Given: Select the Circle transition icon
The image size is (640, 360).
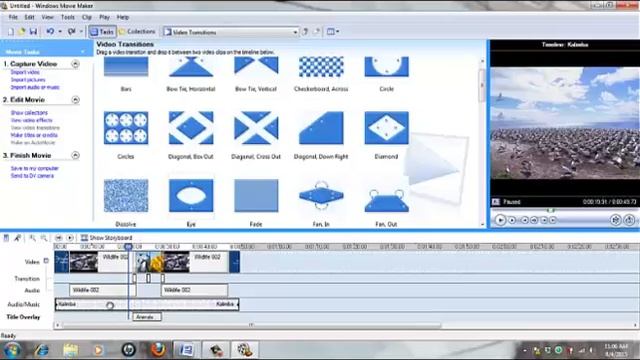Looking at the screenshot, I should point(387,67).
